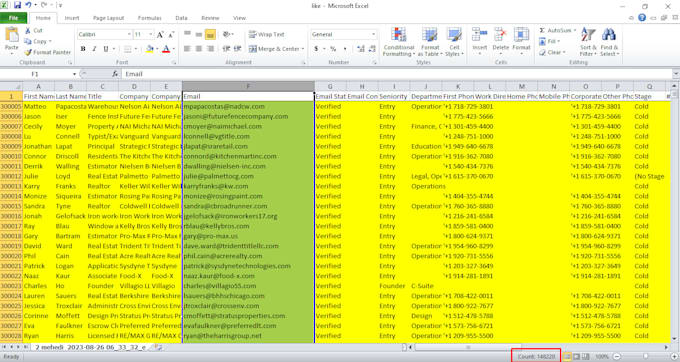Open the Conditional Formatting menu
Screen dimensions: 680x362
tap(399, 42)
